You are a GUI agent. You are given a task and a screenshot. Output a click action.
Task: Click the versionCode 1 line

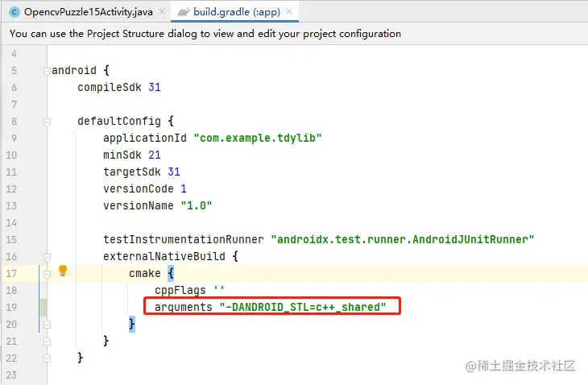click(x=145, y=188)
